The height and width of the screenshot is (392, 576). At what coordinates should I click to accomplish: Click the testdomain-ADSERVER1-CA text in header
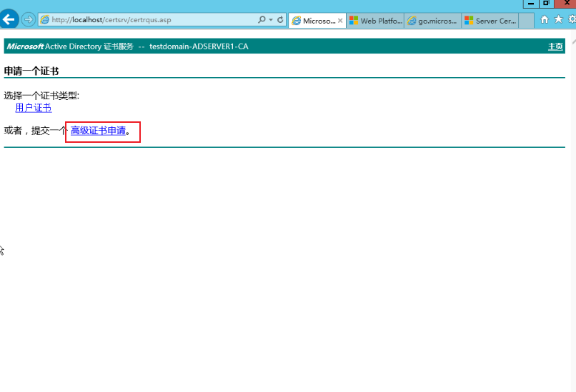click(x=199, y=46)
